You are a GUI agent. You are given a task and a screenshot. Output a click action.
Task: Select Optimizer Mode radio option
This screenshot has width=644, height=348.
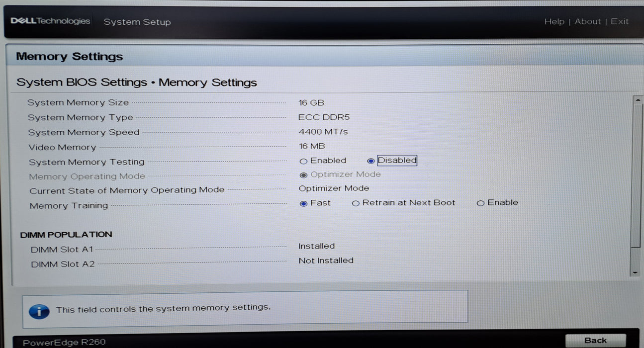click(303, 175)
